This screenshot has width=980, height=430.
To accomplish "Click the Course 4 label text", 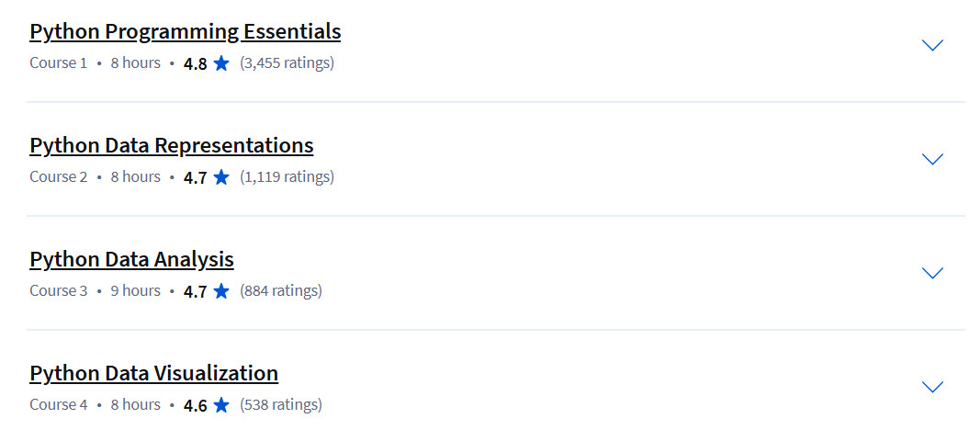I will click(x=59, y=404).
